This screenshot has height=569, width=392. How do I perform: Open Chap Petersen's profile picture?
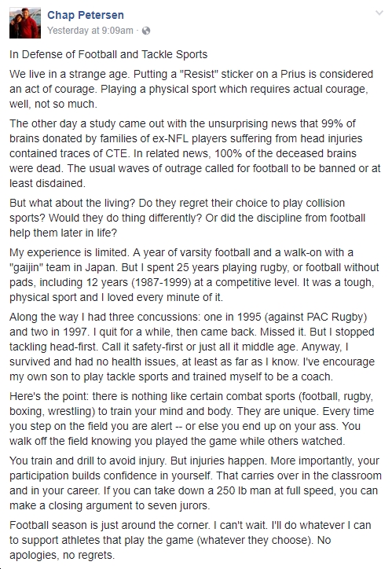pos(25,23)
